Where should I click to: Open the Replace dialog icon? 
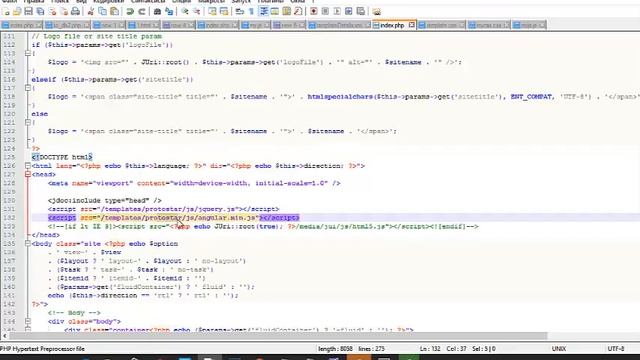[x=169, y=11]
